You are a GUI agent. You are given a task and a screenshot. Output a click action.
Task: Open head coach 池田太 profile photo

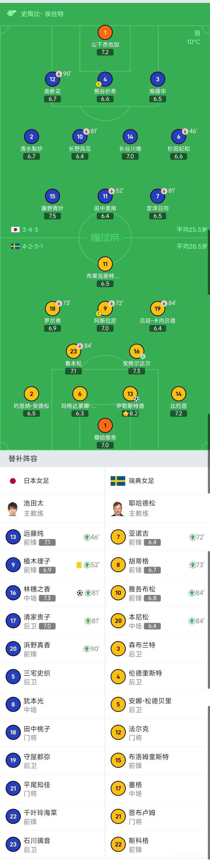point(13,508)
